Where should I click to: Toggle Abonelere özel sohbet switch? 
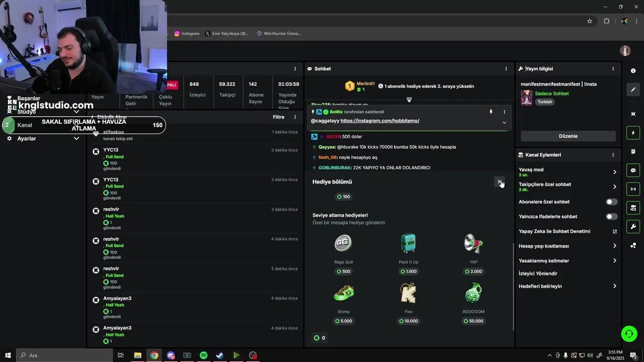tap(611, 202)
